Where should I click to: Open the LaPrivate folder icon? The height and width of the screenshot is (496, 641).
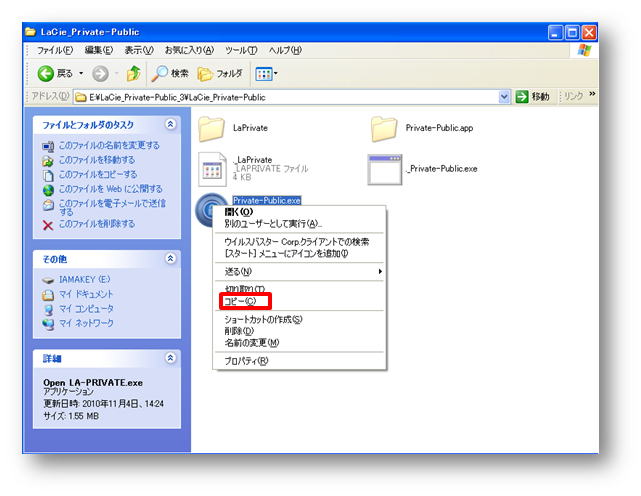(x=211, y=129)
